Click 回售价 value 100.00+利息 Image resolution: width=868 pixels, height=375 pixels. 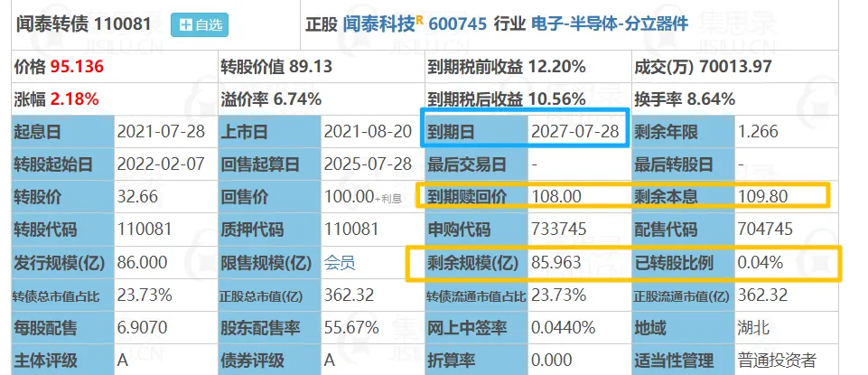point(363,197)
